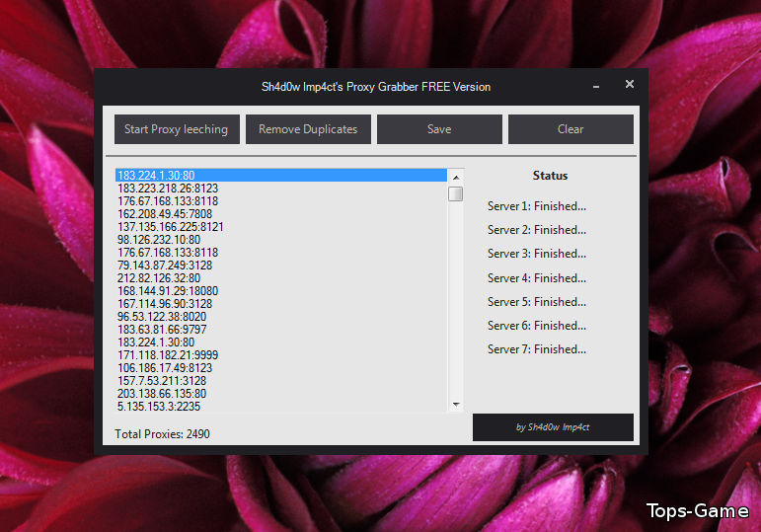Viewport: 761px width, 532px height.
Task: Select proxy 98.126.232.10:80
Action: (x=159, y=240)
